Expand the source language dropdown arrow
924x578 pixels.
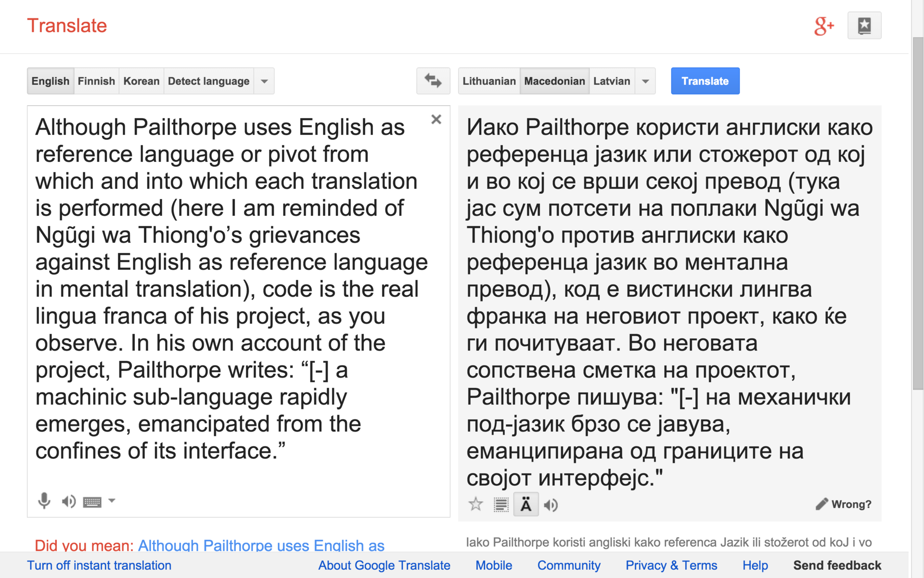coord(264,81)
